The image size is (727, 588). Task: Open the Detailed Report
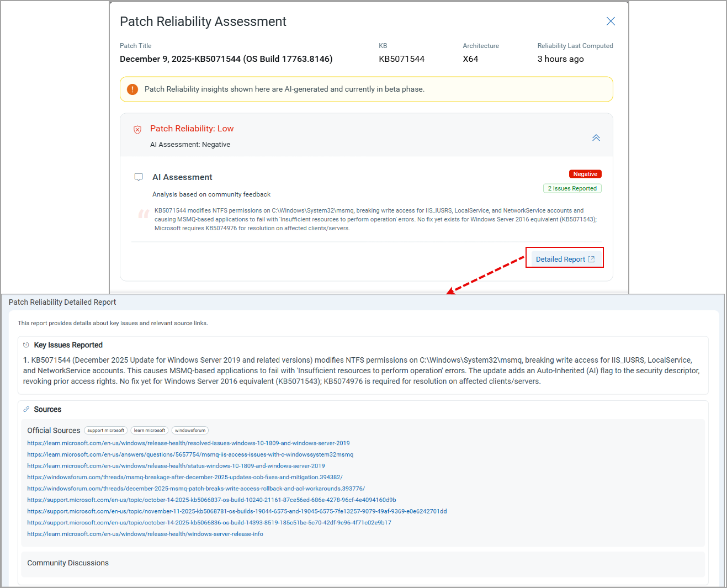click(565, 259)
